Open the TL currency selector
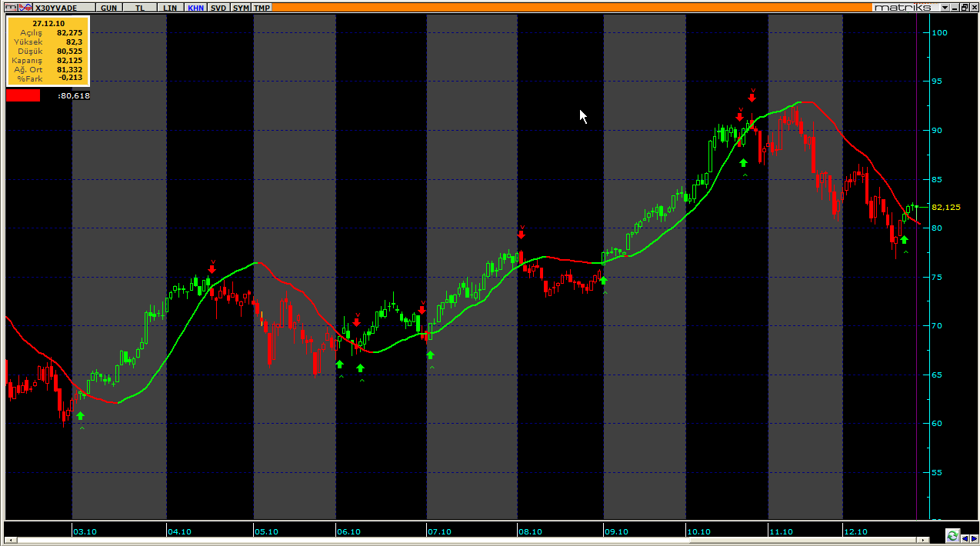Screen dimensions: 980x546 tap(139, 7)
